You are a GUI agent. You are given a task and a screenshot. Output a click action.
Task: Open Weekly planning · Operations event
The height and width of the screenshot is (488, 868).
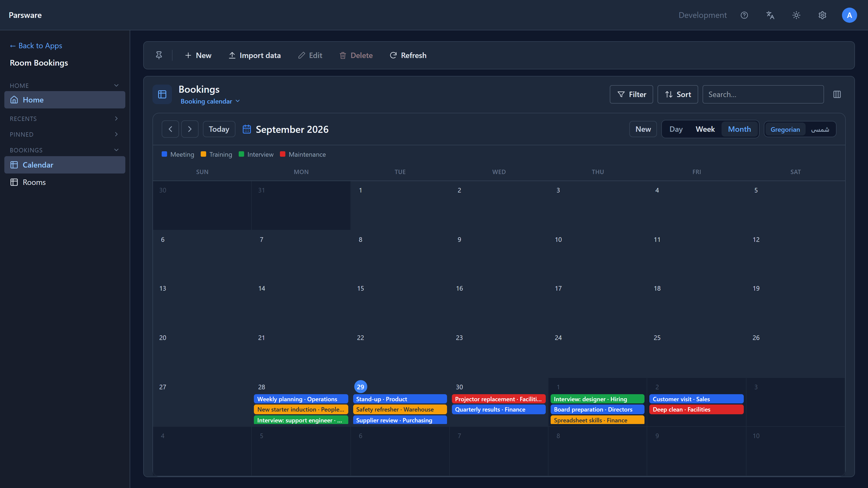301,399
